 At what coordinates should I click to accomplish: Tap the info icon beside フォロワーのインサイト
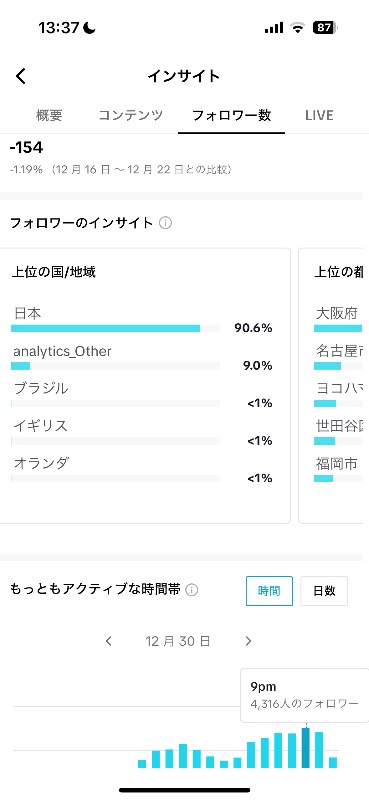pyautogui.click(x=165, y=223)
